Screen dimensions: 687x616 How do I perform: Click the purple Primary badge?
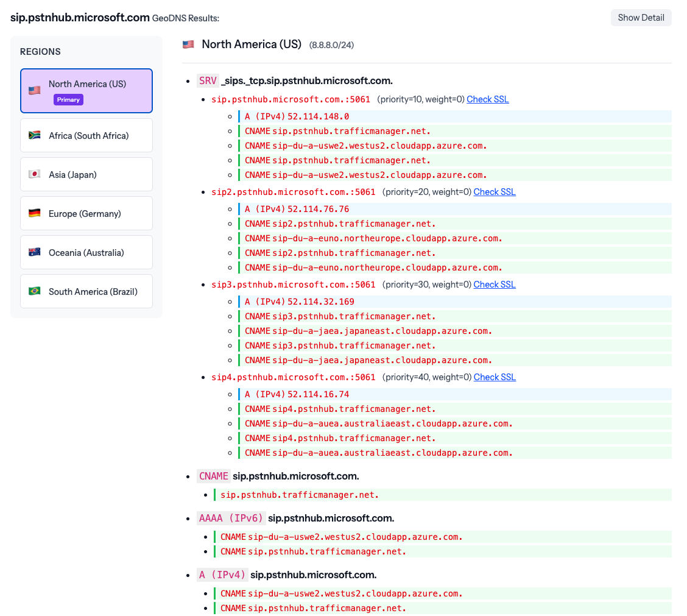coord(68,99)
